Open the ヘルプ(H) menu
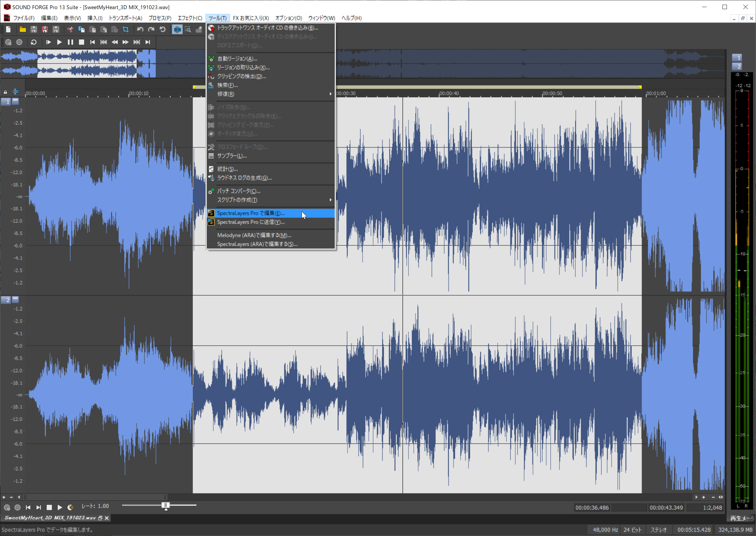The width and height of the screenshot is (756, 536). click(351, 18)
